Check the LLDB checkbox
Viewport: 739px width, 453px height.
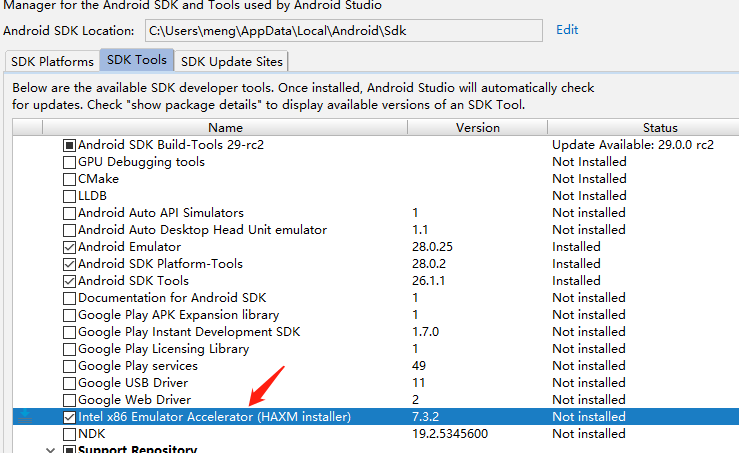pyautogui.click(x=69, y=196)
